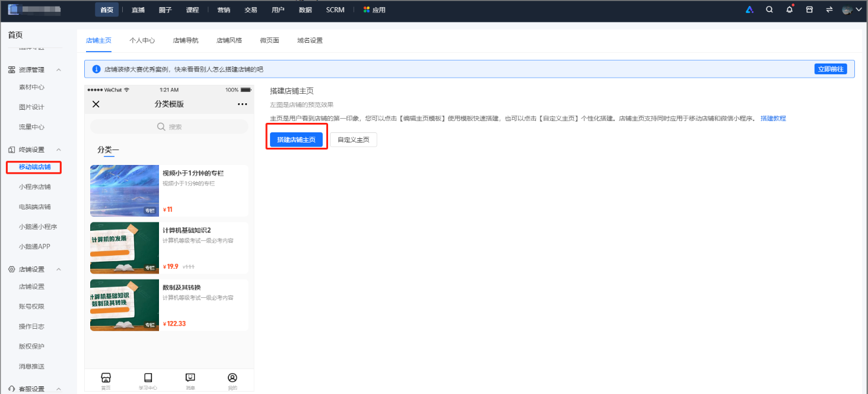Viewport: 868px width, 394px height.
Task: Open the 营销 top menu
Action: coord(224,10)
